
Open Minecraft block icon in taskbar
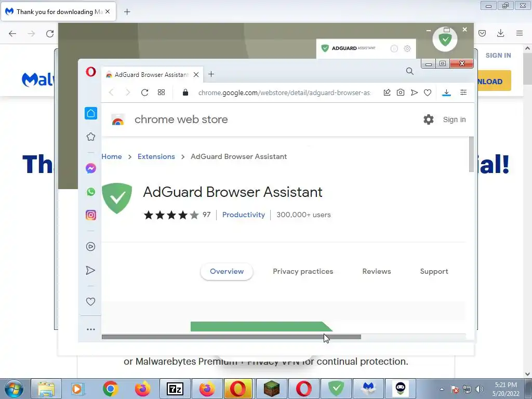point(272,389)
